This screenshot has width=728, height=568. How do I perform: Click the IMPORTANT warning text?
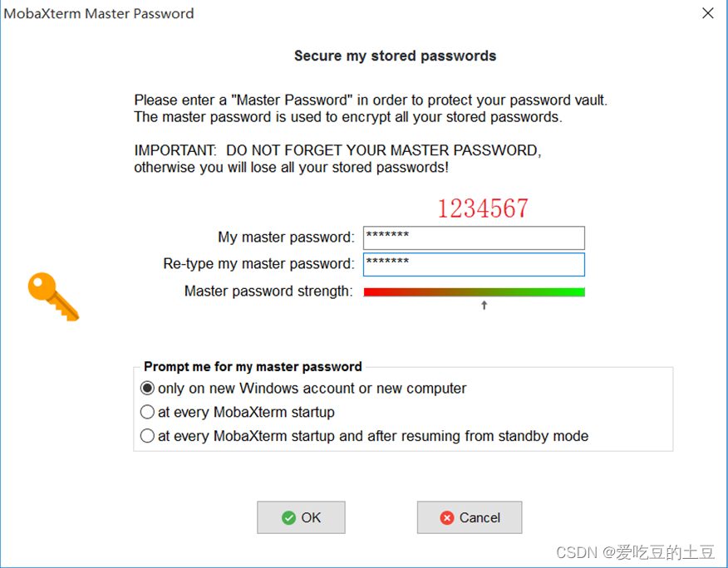point(336,150)
